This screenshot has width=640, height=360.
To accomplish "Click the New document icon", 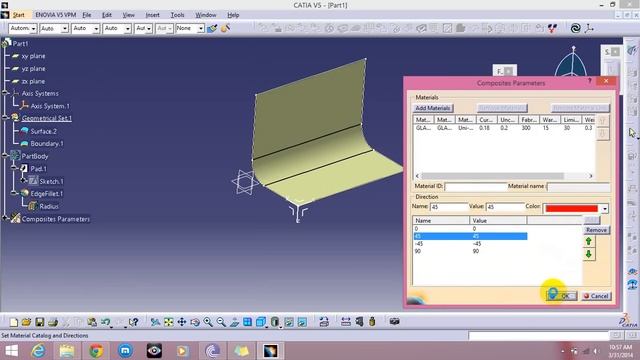I will [x=13, y=322].
